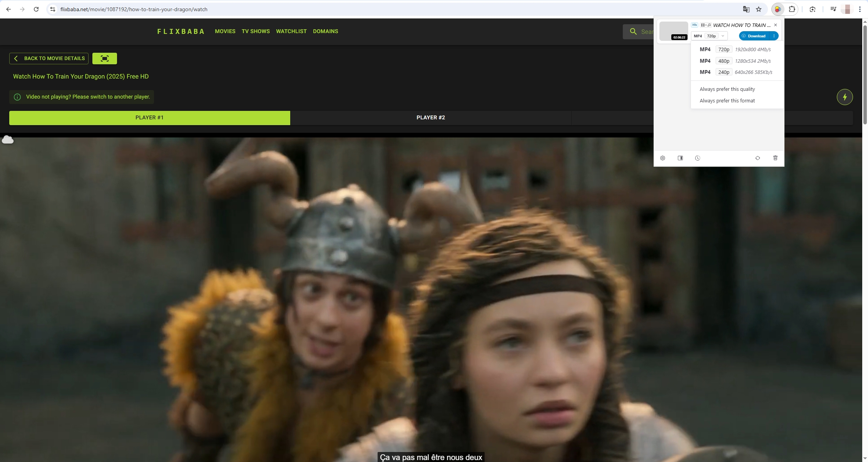Switch to the PLAYER #1 tab
The width and height of the screenshot is (868, 462).
click(x=150, y=118)
